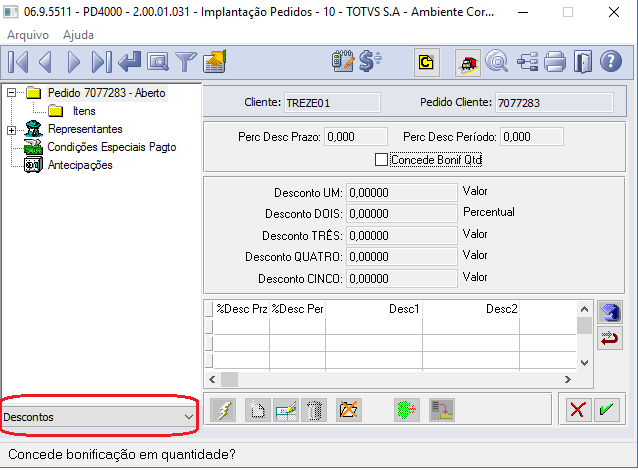638x470 pixels.
Task: Click the trash can delete icon
Action: point(314,410)
